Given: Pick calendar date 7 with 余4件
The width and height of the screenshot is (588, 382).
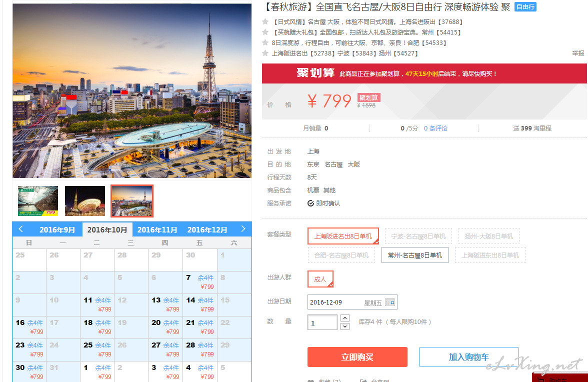Looking at the screenshot, I should click(200, 282).
